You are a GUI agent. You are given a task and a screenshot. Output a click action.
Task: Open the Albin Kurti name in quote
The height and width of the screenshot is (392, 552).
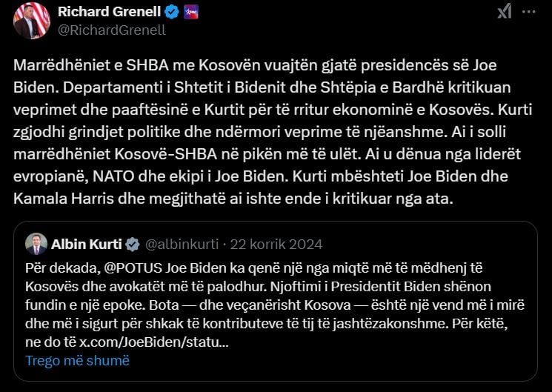(87, 244)
